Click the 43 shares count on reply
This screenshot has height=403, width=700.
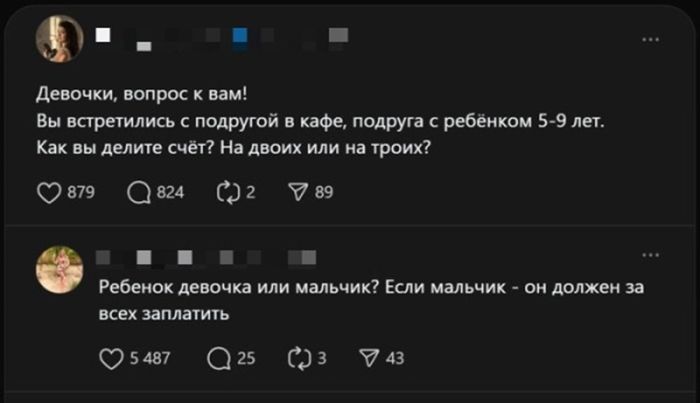click(395, 359)
